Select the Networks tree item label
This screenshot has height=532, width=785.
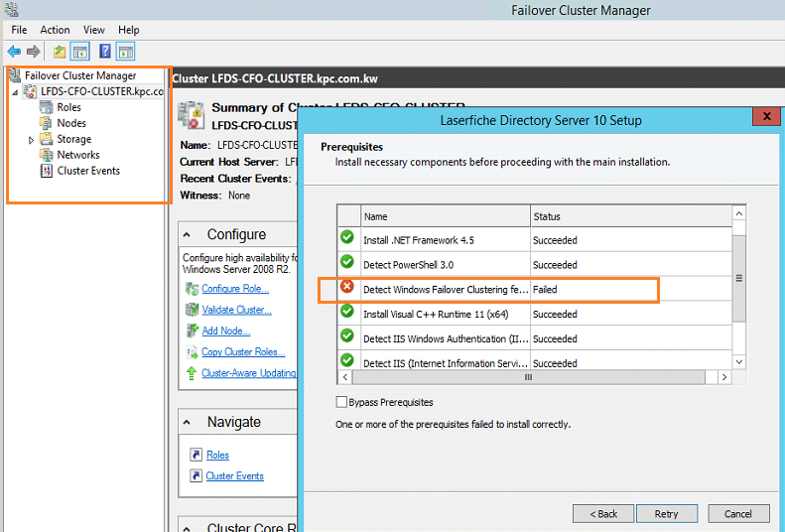coord(78,155)
